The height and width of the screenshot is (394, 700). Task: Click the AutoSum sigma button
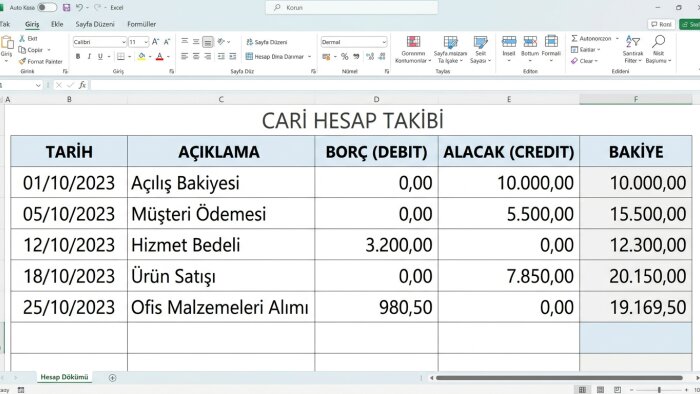pos(591,38)
